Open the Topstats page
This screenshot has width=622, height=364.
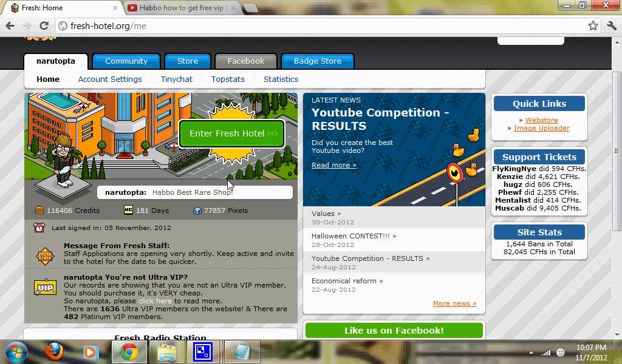(228, 79)
